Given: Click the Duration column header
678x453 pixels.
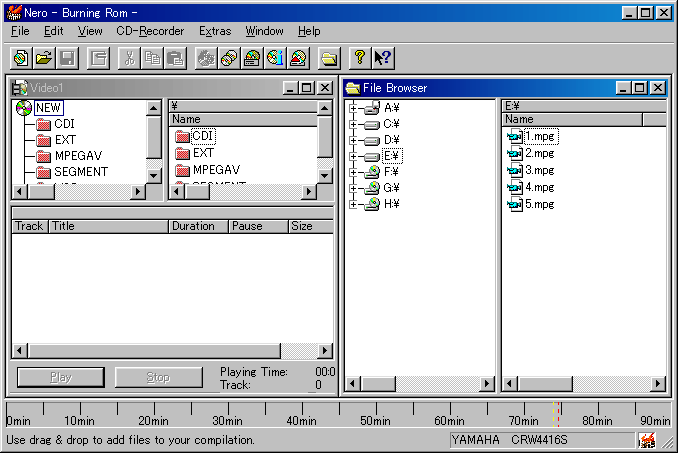Looking at the screenshot, I should pos(198,226).
